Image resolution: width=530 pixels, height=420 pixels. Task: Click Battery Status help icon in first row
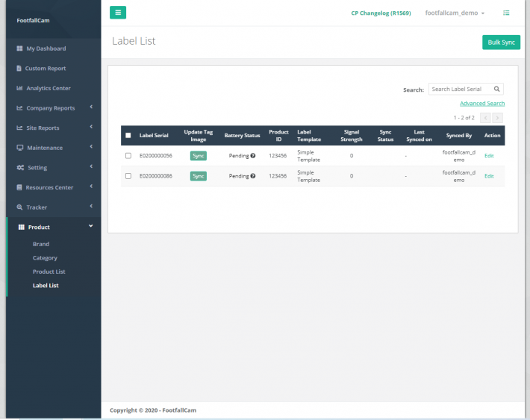(253, 156)
